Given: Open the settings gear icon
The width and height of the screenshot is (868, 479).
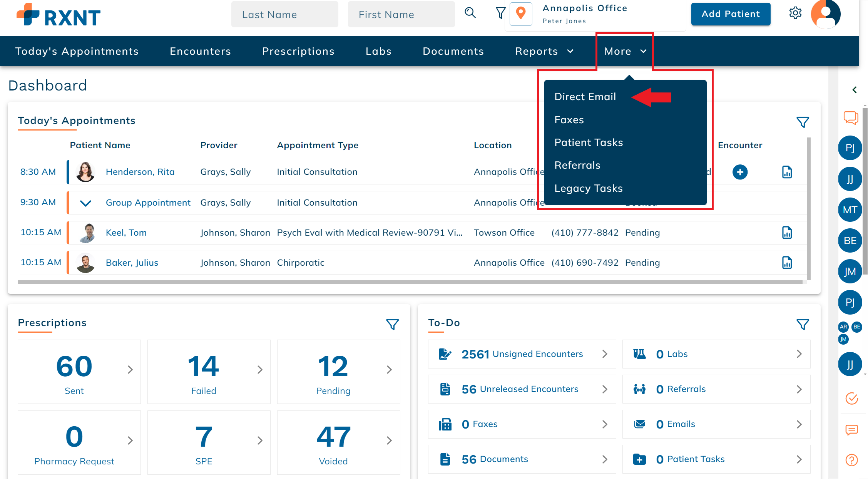Looking at the screenshot, I should click(795, 13).
